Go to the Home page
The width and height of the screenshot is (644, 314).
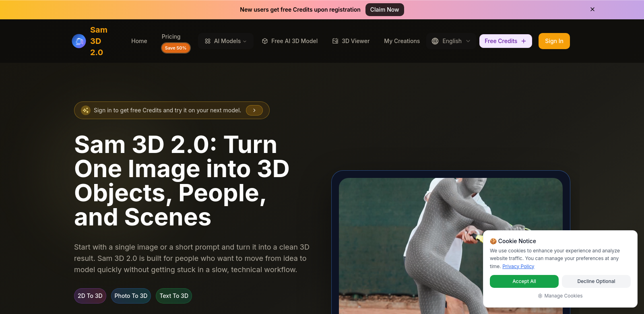pos(139,41)
